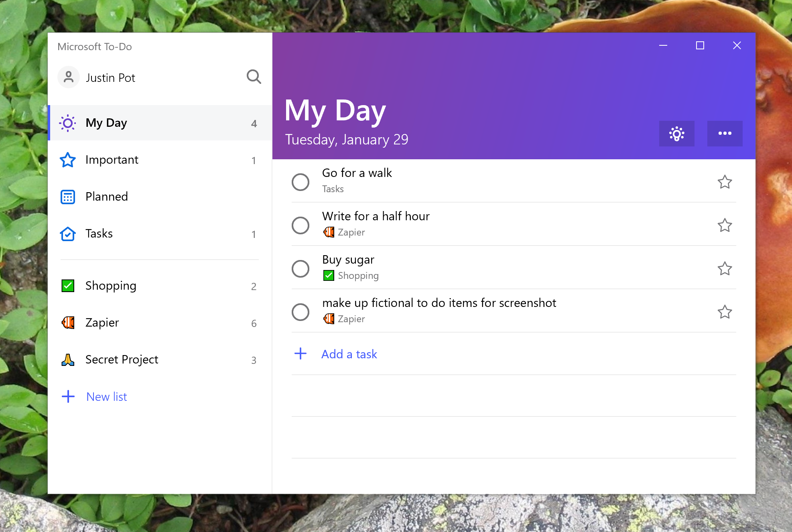The image size is (792, 532).
Task: Click the Planned calendar icon
Action: [68, 196]
